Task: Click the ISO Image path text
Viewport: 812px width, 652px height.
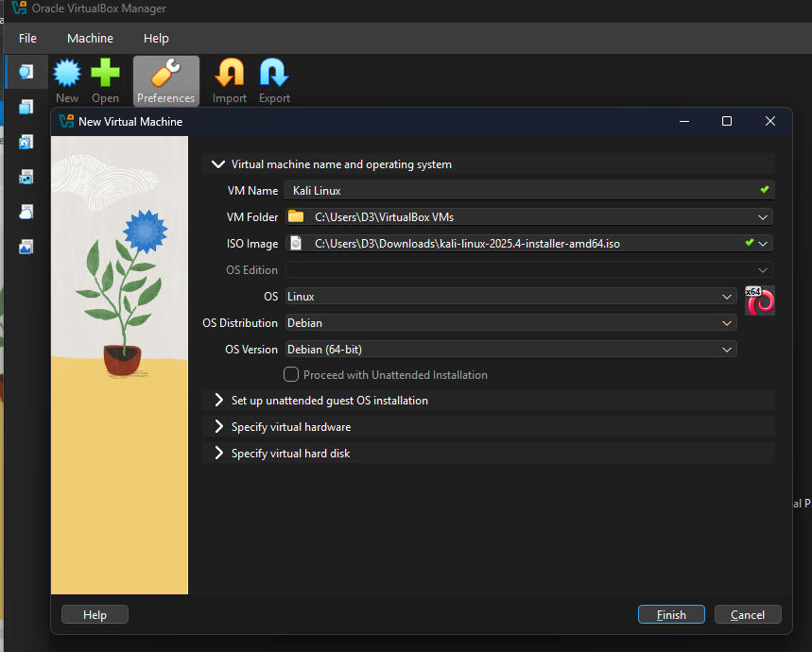Action: pyautogui.click(x=467, y=244)
